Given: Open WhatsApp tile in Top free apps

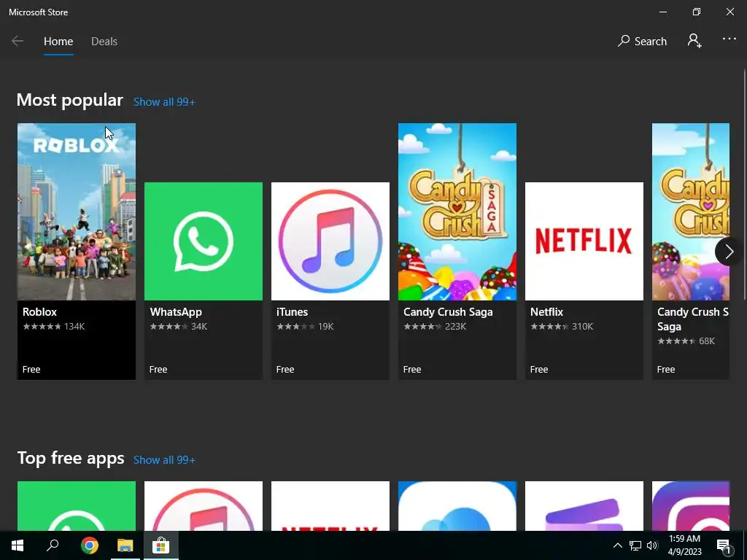Looking at the screenshot, I should tap(76, 506).
